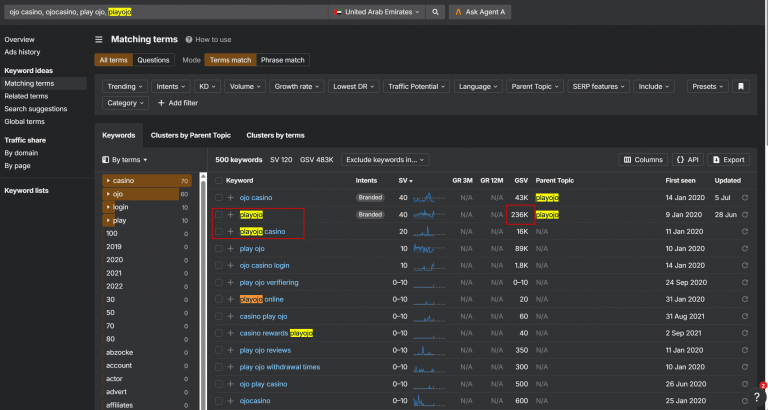Click the plus icon beside ojo casino
Viewport: 768px width, 410px height.
[x=231, y=198]
